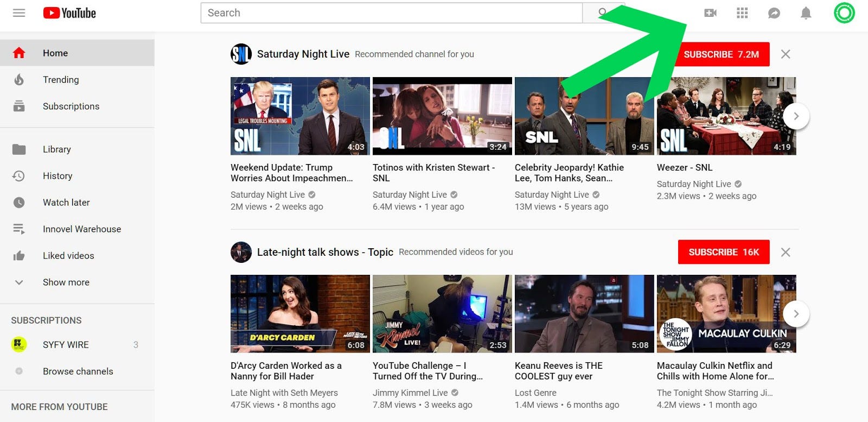The height and width of the screenshot is (422, 868).
Task: Open 'Jimmy Kimmel Live' channel name
Action: click(410, 393)
